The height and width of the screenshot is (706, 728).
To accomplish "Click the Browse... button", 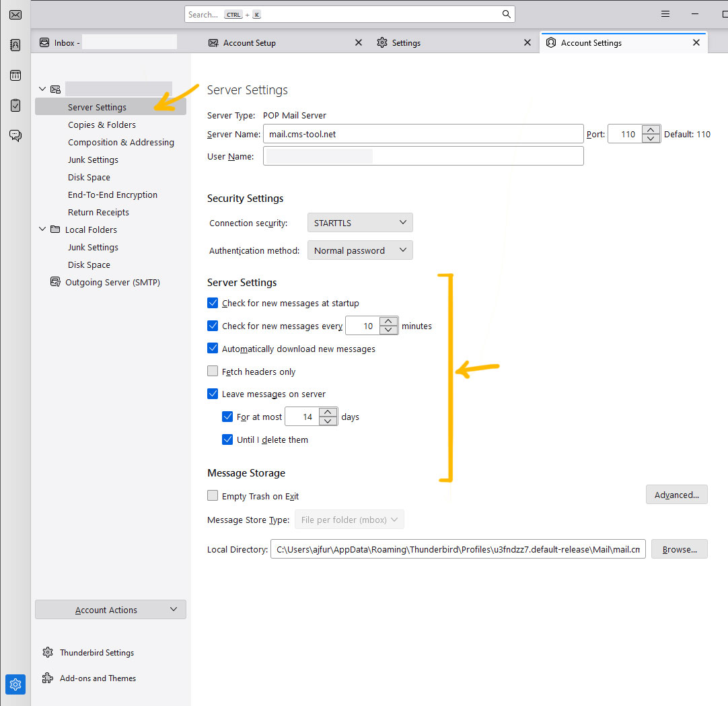I will point(679,549).
